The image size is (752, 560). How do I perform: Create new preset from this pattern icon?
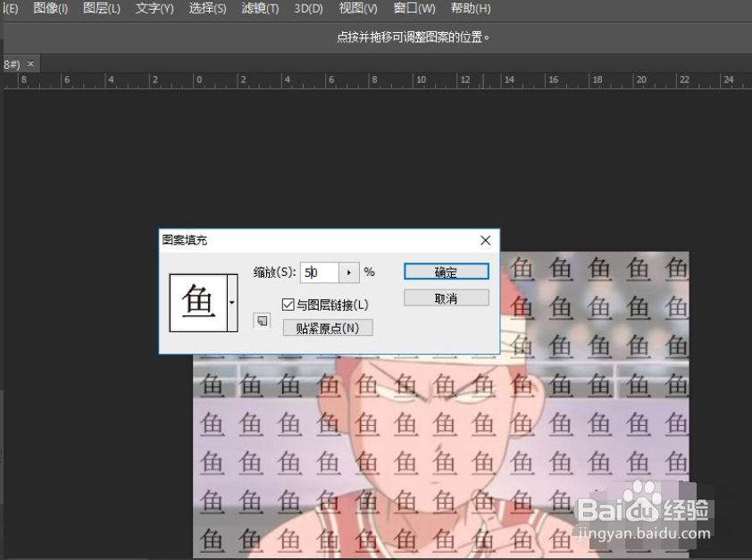262,321
